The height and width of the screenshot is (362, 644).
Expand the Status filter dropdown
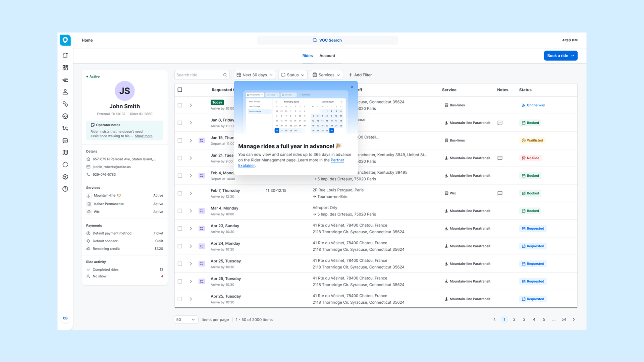[x=292, y=75]
